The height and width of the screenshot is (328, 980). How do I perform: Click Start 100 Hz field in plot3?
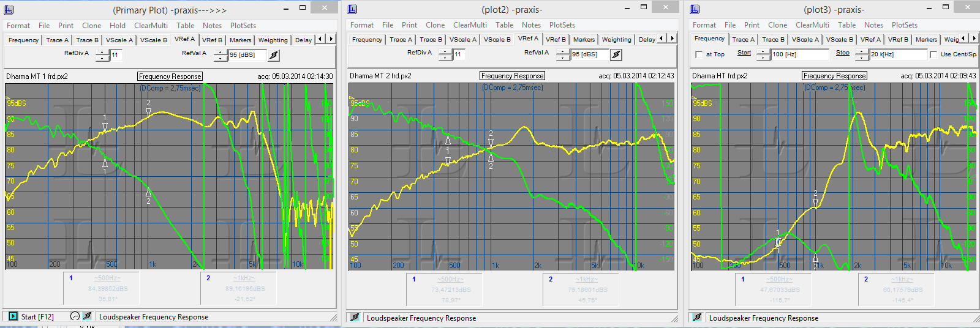[800, 54]
